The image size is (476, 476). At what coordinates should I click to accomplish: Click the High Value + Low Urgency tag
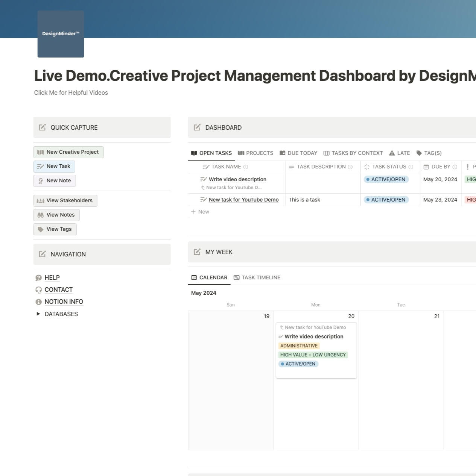click(313, 355)
